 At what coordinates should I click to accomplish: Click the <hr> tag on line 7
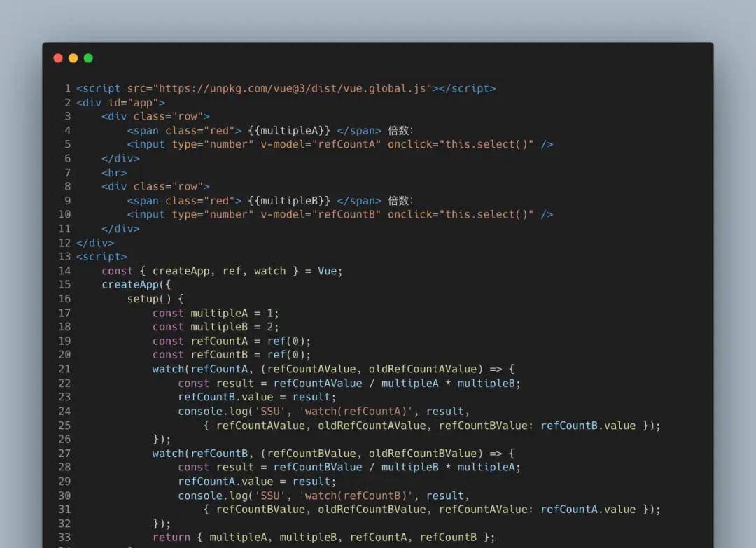(x=114, y=173)
